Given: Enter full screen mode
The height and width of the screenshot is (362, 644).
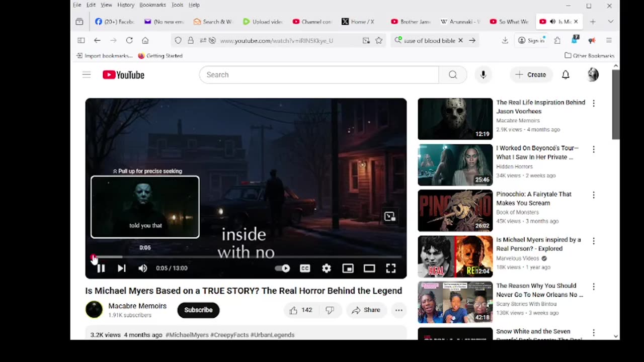Looking at the screenshot, I should pos(391,268).
